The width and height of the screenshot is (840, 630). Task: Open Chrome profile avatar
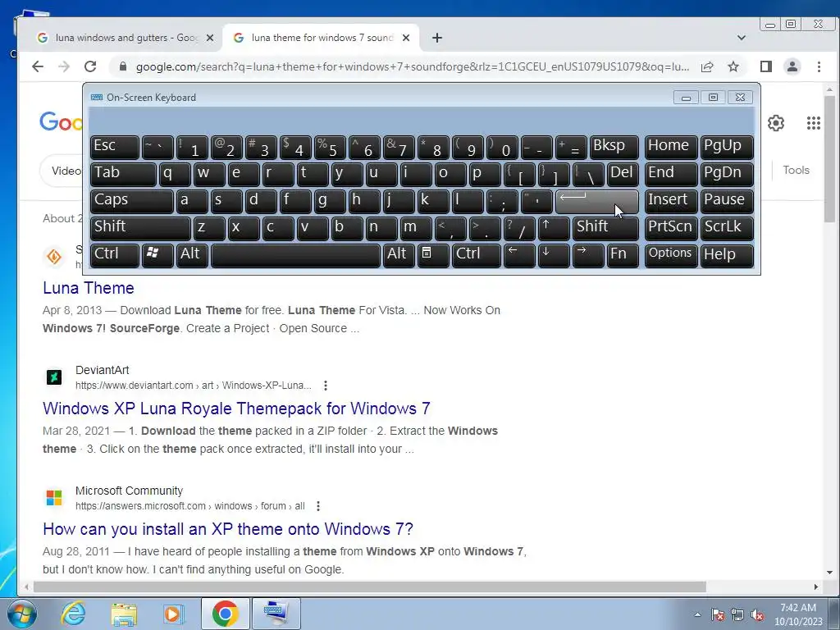pos(792,66)
